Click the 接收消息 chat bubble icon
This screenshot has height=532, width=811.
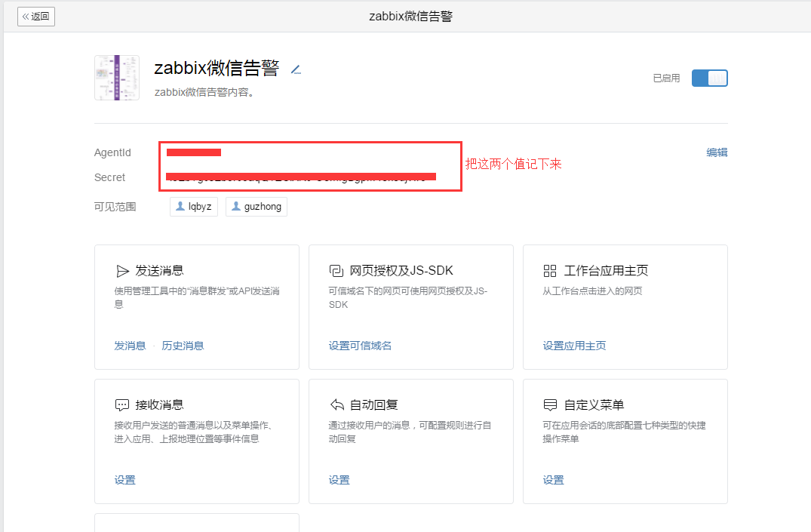(122, 405)
